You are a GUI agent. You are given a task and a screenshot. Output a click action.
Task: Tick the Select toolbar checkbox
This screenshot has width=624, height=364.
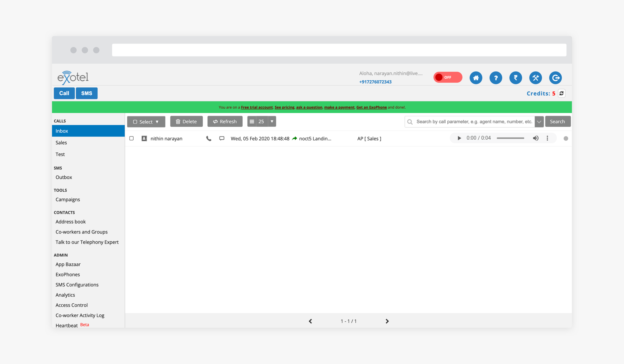135,122
